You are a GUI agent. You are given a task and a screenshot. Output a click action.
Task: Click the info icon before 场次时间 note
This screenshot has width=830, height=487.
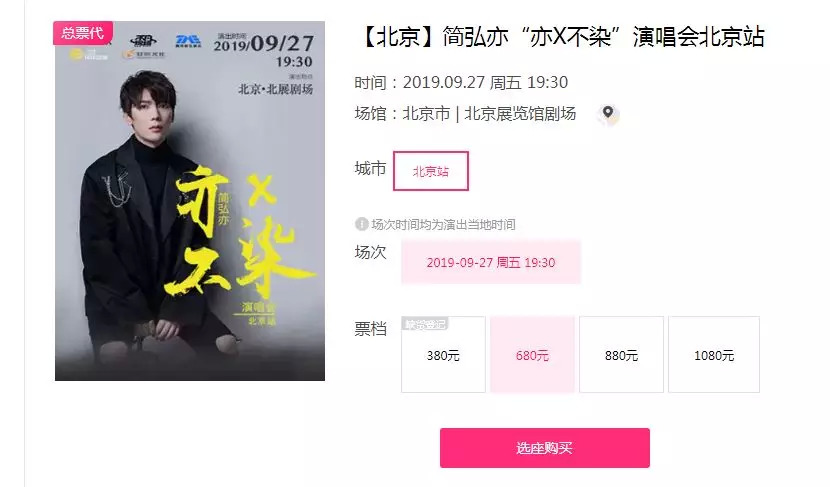coord(361,224)
